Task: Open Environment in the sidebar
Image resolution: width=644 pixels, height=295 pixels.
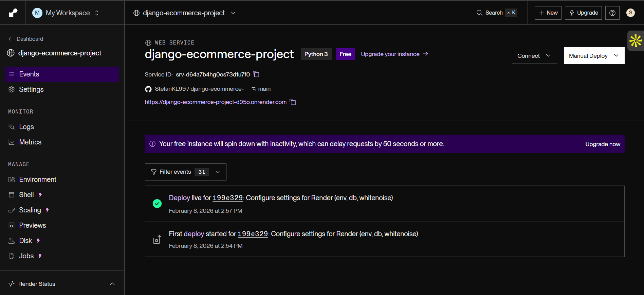Action: (x=62, y=179)
